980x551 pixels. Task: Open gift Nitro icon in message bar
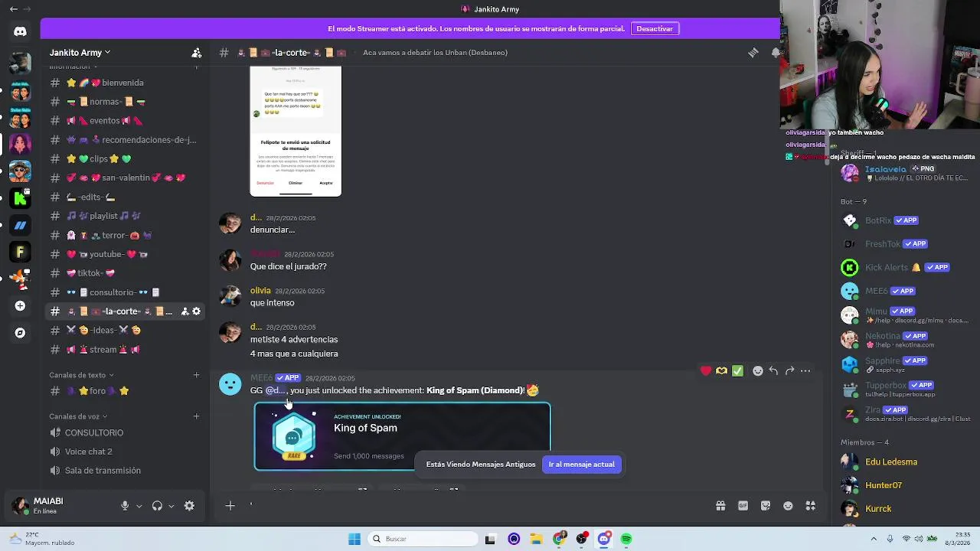(720, 506)
